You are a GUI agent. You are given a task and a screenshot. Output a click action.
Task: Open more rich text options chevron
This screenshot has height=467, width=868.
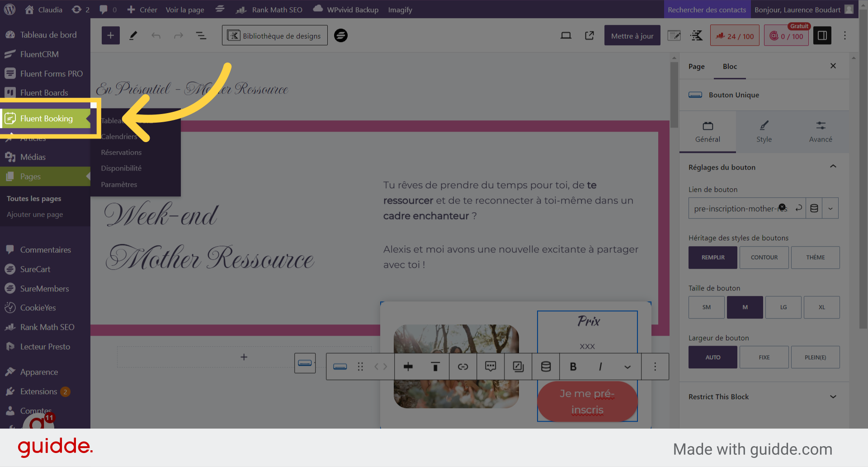click(x=627, y=367)
